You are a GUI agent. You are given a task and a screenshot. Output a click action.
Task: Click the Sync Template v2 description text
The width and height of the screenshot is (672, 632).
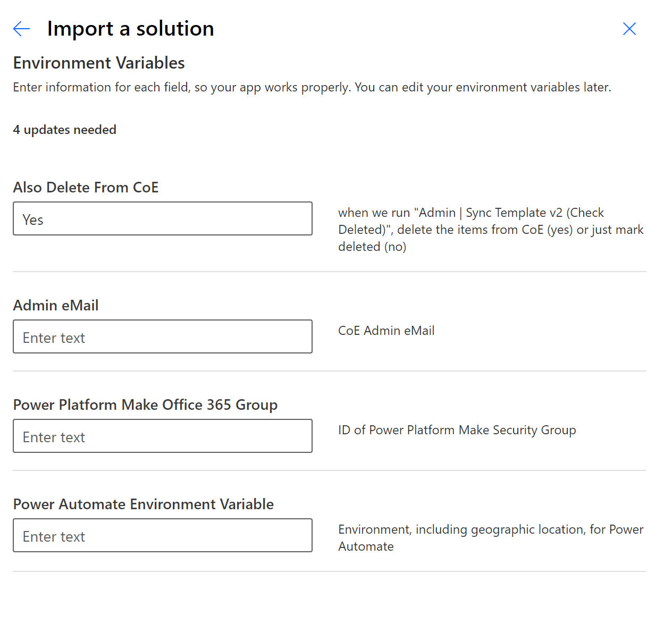(491, 230)
